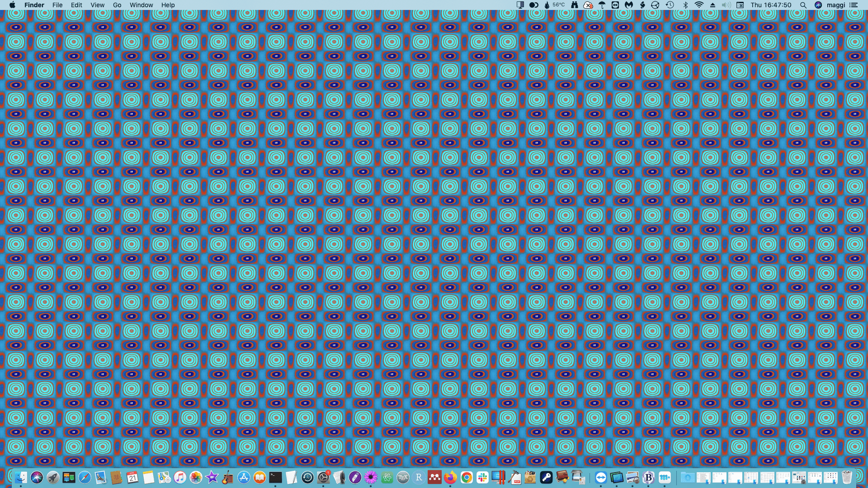Launch GarageBand from the Dock
The image size is (868, 488).
[x=228, y=477]
